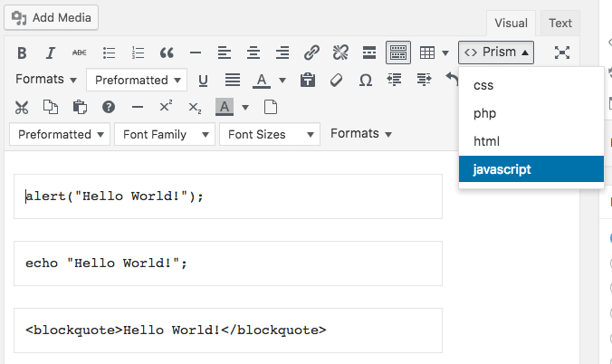
Task: Click the text color swatch icon
Action: click(x=261, y=80)
